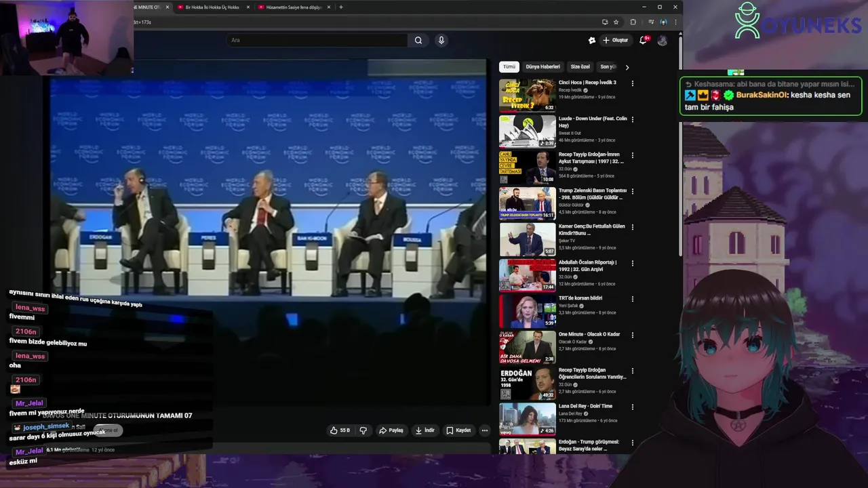
Task: Open options for 'Erdoğan-İmren Aykut Tartışması'
Action: 633,155
